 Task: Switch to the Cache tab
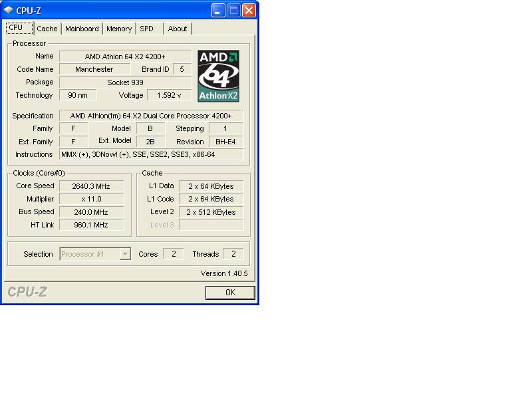(47, 29)
